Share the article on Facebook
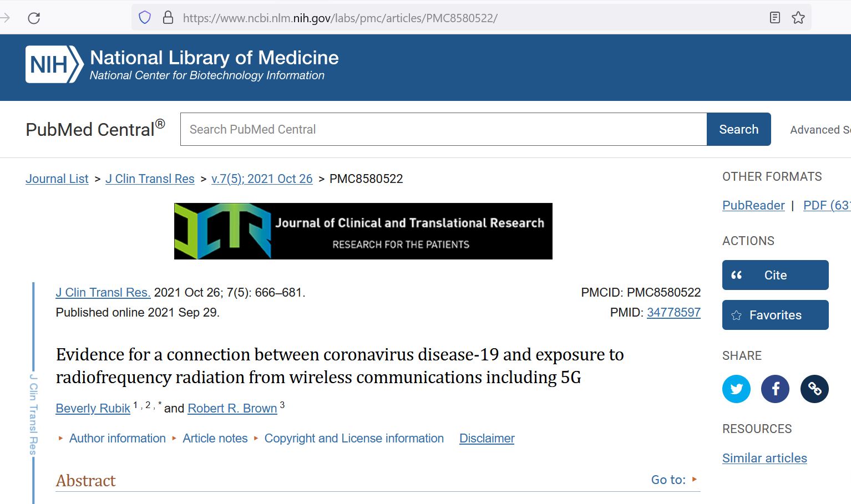 tap(776, 389)
